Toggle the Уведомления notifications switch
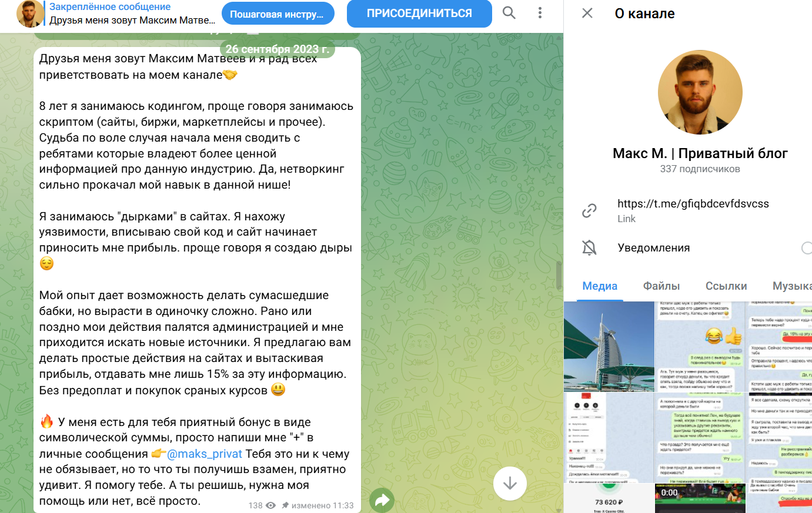Viewport: 812px width, 513px height. [x=807, y=248]
